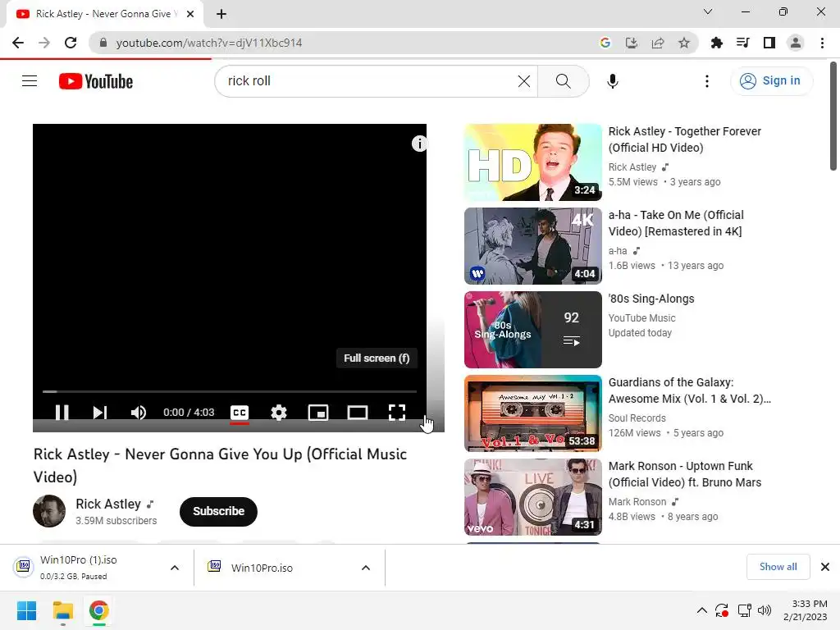Show hidden tray icons chevron
840x630 pixels.
pyautogui.click(x=702, y=610)
